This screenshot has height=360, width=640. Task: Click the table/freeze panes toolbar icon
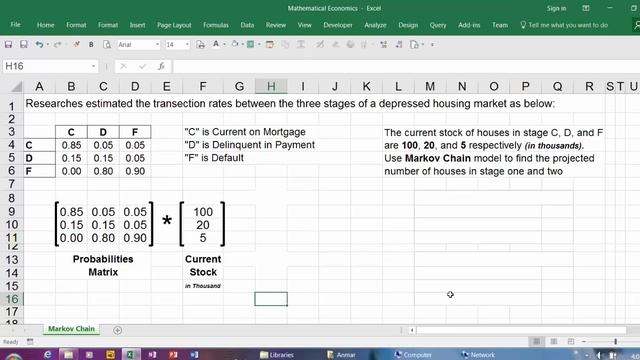point(269,44)
